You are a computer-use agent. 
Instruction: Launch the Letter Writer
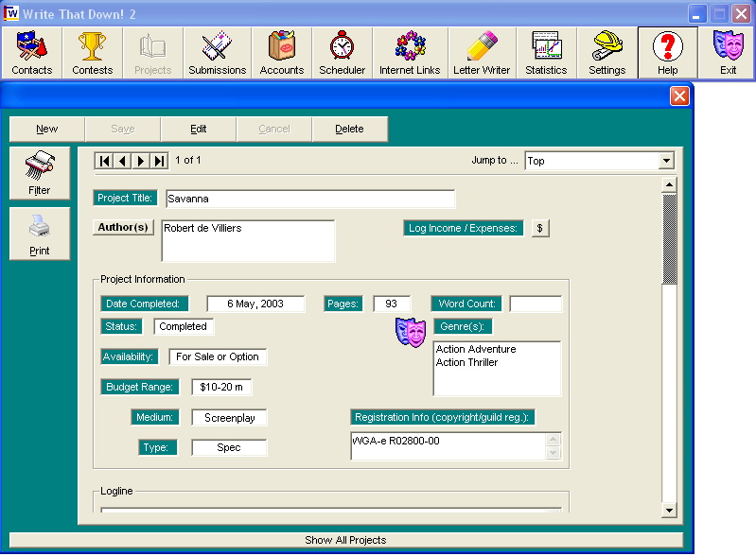(482, 53)
